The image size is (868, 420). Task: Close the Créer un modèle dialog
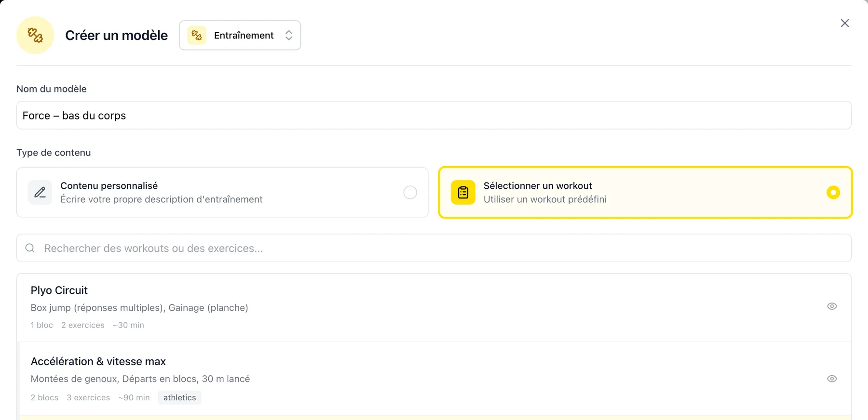[x=845, y=23]
